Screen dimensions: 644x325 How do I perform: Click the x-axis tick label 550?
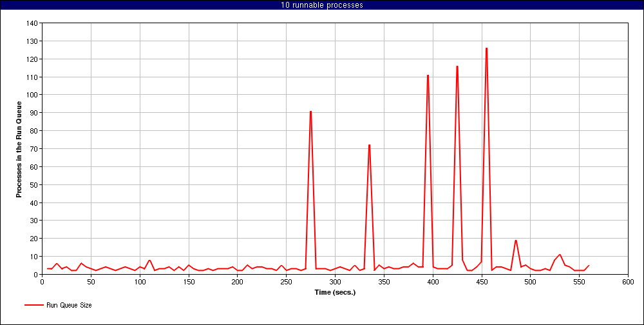point(580,282)
